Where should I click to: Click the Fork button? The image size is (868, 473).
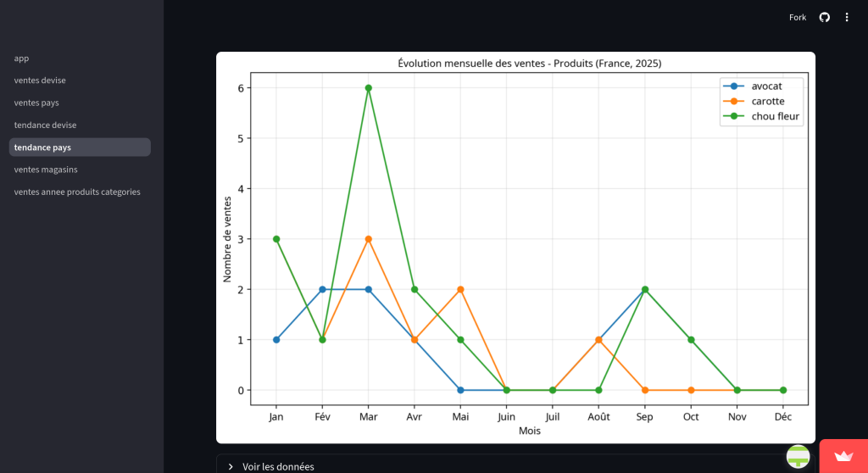[798, 17]
